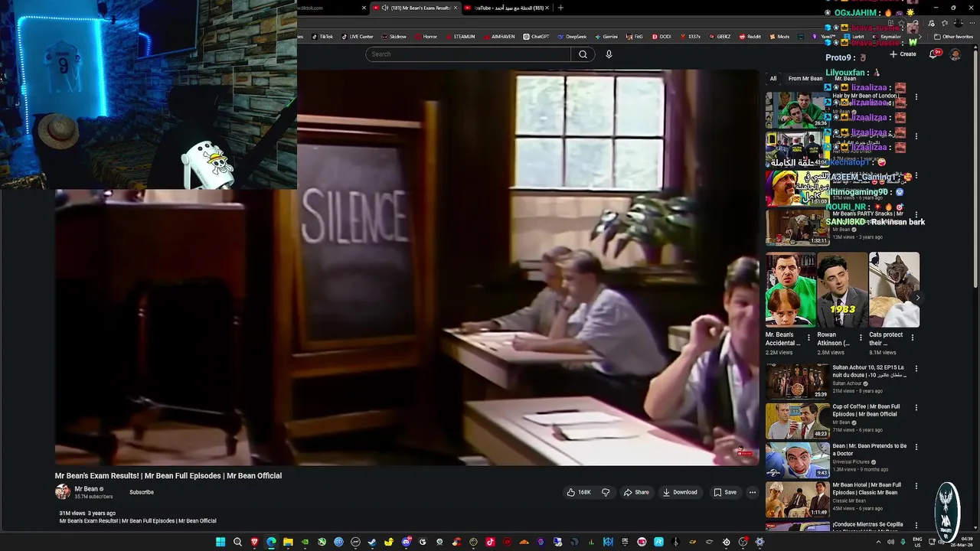The height and width of the screenshot is (551, 980).
Task: Open options for Mr Bean Hotel video
Action: coord(916,486)
